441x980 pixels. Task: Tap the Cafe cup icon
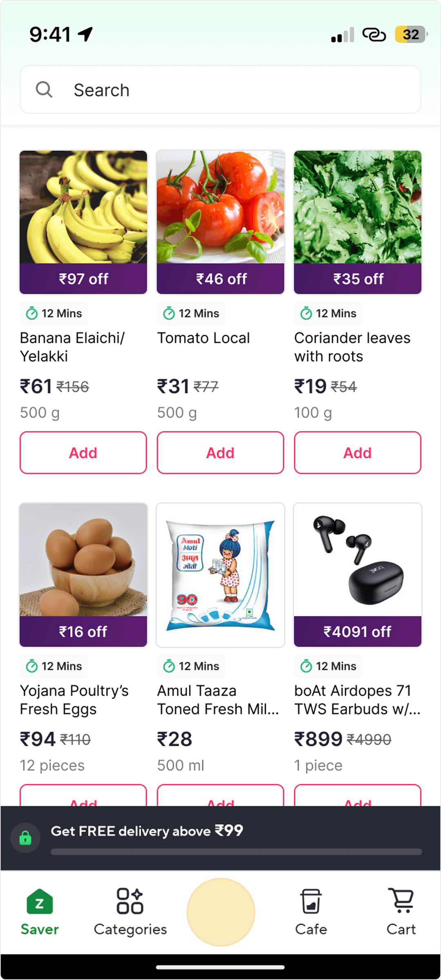(x=311, y=902)
